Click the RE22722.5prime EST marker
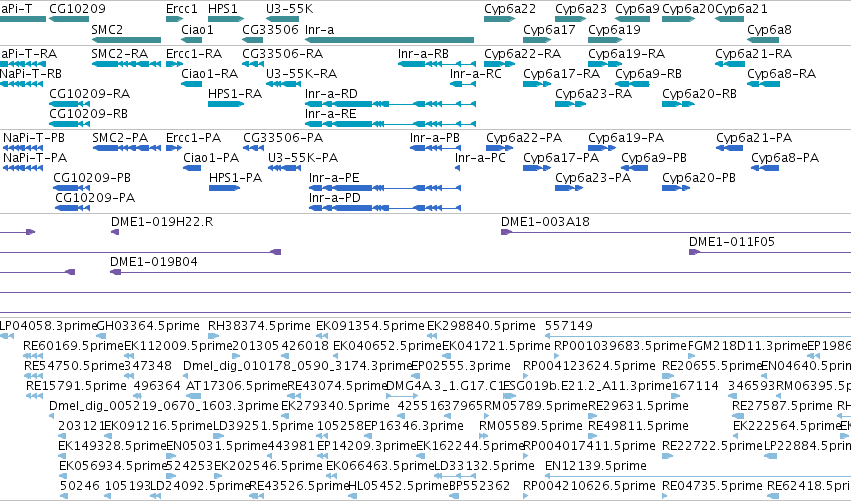 (x=667, y=456)
